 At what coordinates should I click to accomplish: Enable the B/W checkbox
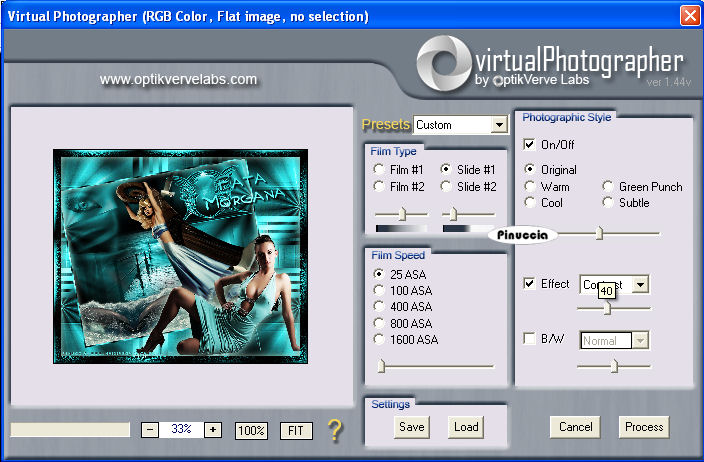pyautogui.click(x=529, y=338)
